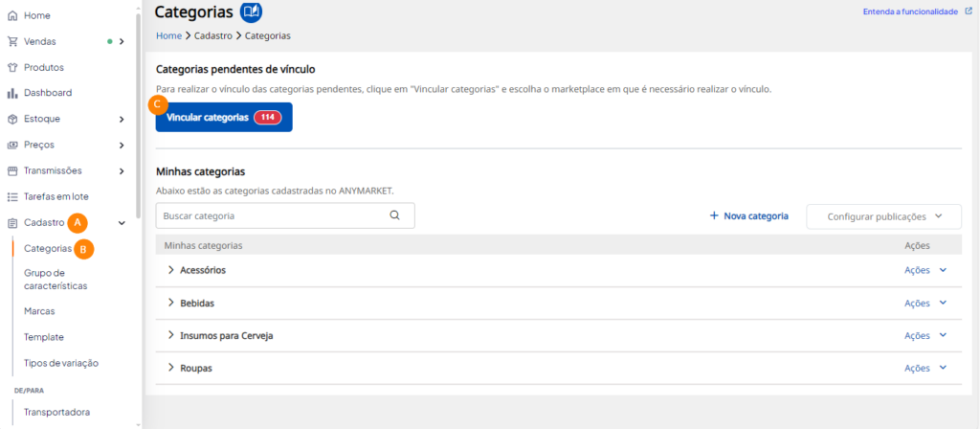Click Cadastro in the breadcrumb
Image resolution: width=980 pixels, height=429 pixels.
pyautogui.click(x=213, y=36)
